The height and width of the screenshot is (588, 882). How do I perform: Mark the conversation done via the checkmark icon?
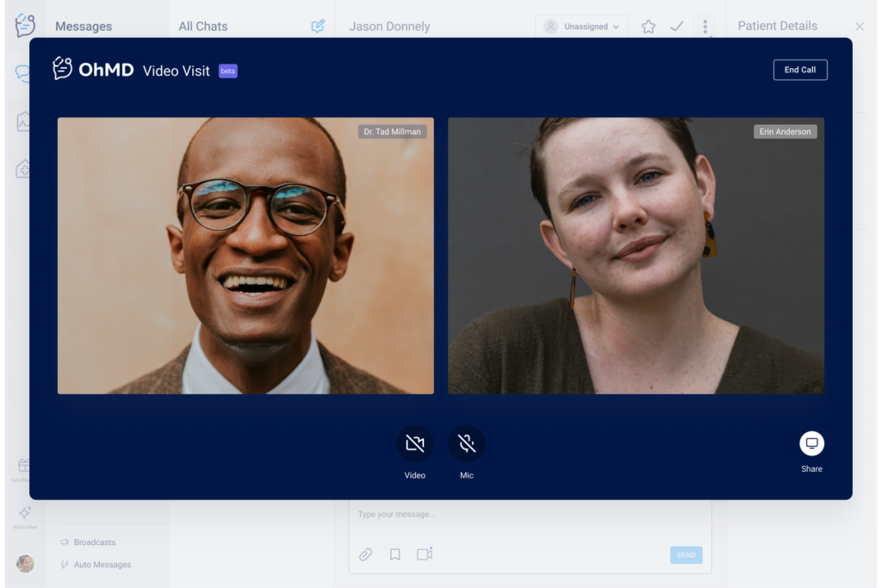pyautogui.click(x=677, y=26)
